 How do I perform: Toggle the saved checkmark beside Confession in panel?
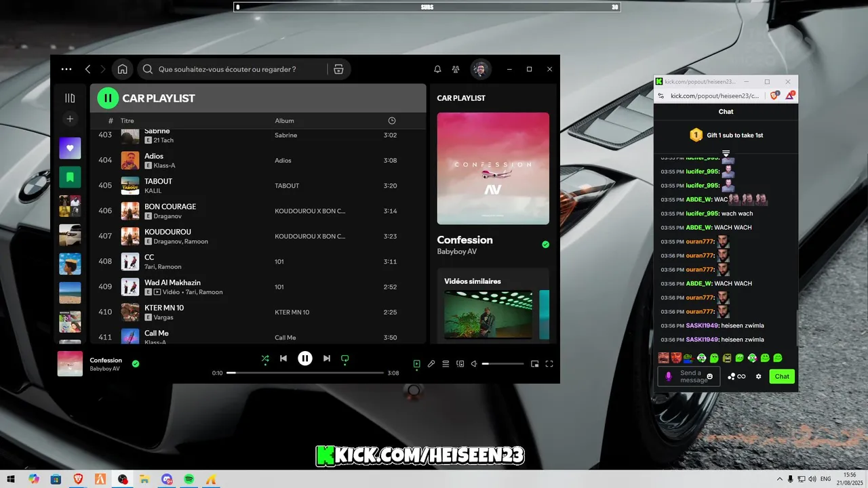coord(545,245)
